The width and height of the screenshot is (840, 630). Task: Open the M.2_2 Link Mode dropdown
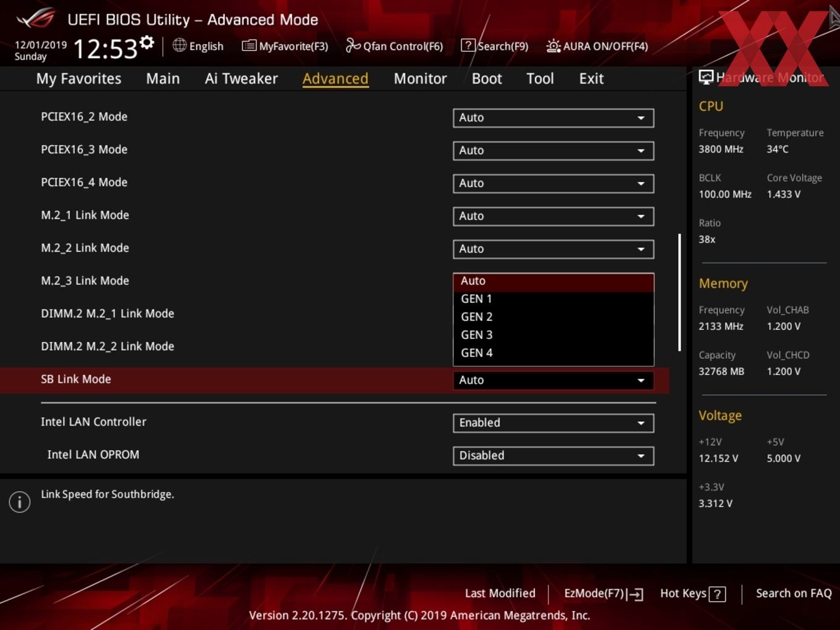click(x=553, y=248)
